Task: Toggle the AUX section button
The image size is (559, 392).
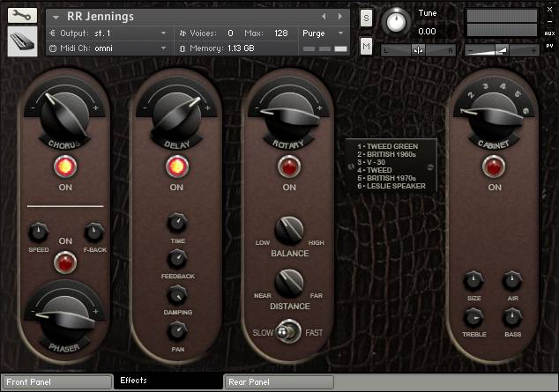Action: [x=549, y=33]
